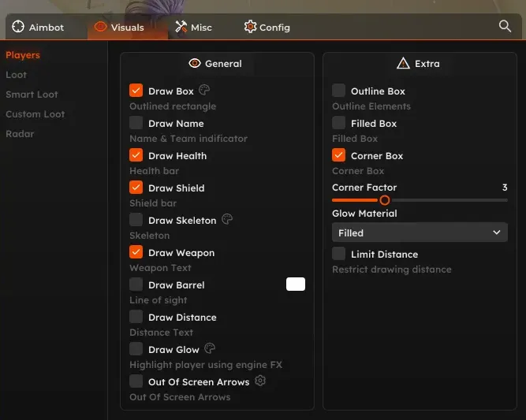The height and width of the screenshot is (420, 526).
Task: Click the "Name & Team indificator" text
Action: click(x=188, y=139)
